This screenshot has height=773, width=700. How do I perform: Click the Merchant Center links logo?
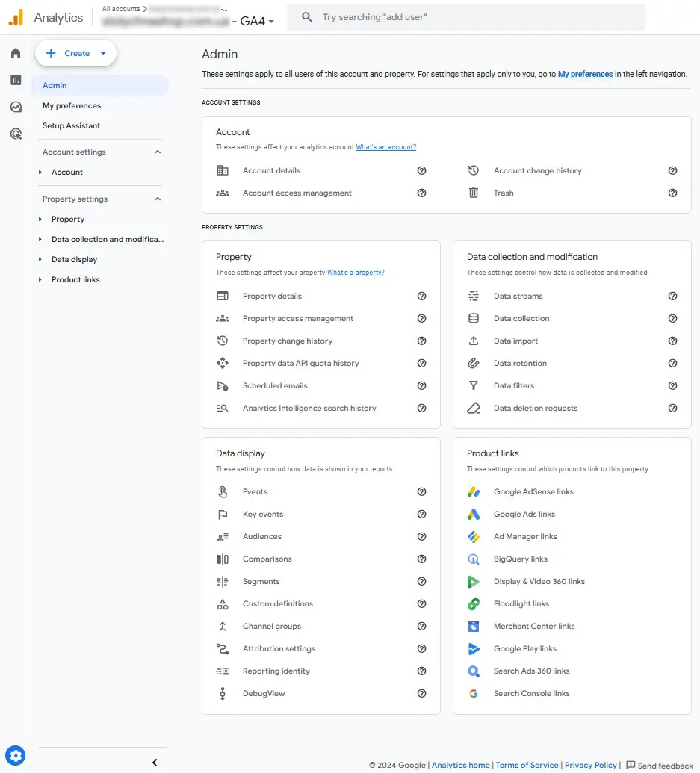point(473,626)
